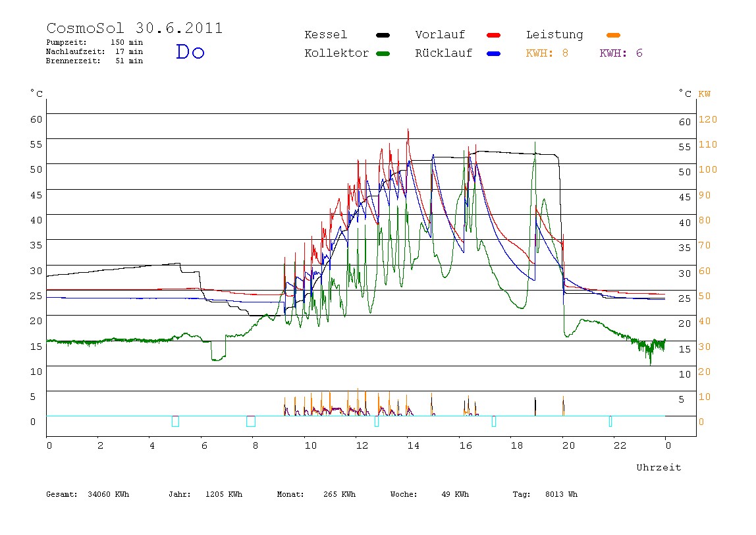
Task: Click the cyan burner marker near hour 13
Action: [x=377, y=421]
